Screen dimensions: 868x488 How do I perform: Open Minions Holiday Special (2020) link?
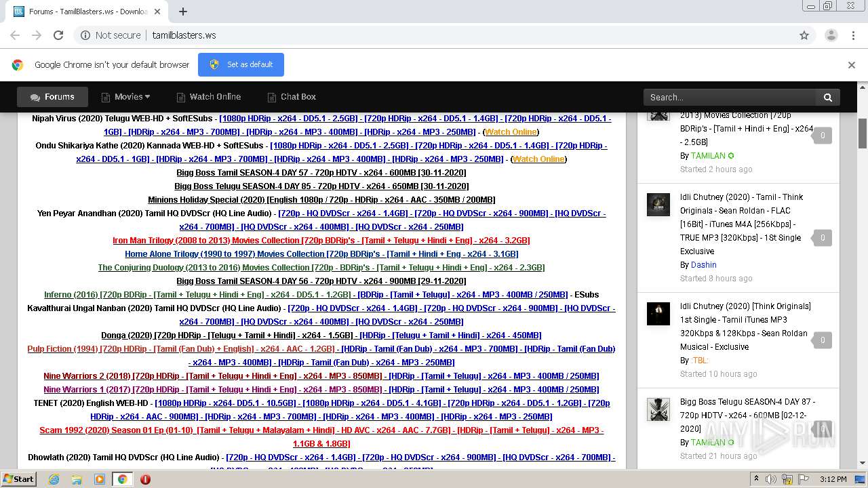click(321, 200)
